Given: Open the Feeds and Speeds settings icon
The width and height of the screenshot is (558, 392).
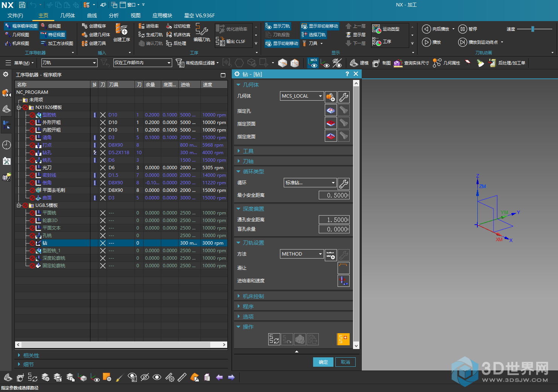Looking at the screenshot, I should point(344,280).
